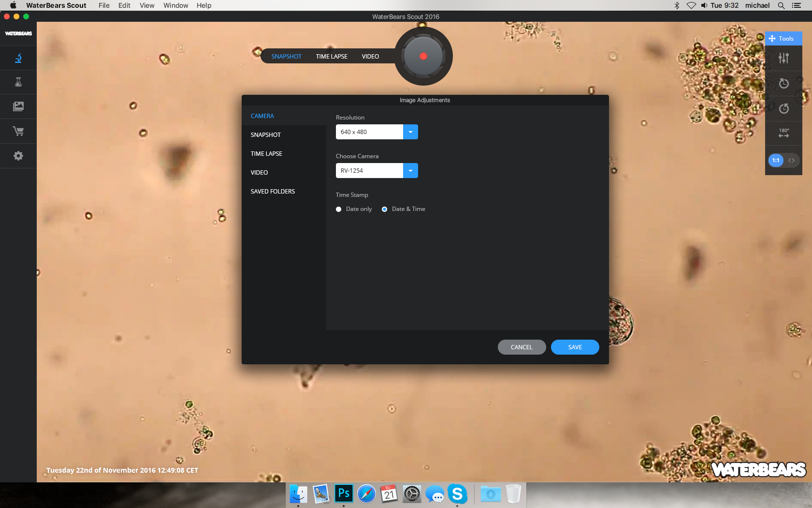Open image adjustment sliders tool
This screenshot has width=812, height=508.
(783, 59)
